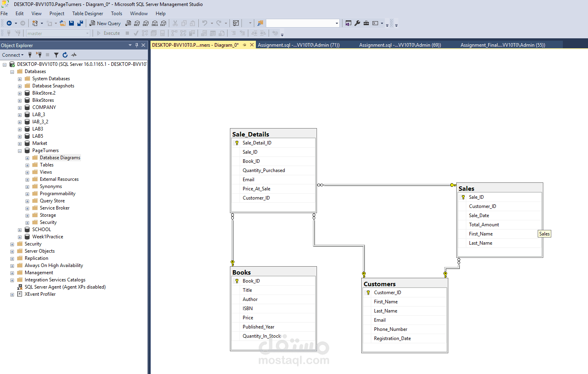Expand the COMPANY database node

click(20, 108)
